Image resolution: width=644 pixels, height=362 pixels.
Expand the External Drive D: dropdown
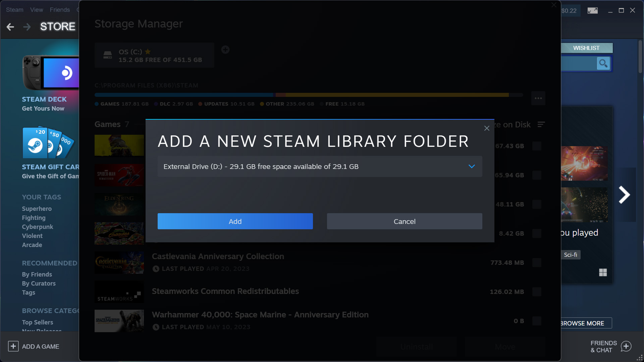tap(472, 166)
